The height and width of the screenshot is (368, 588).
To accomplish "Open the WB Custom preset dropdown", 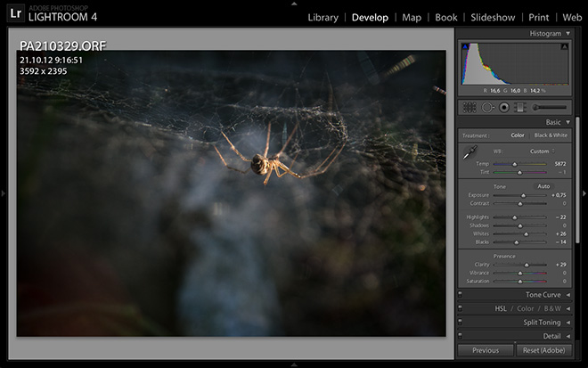I will (542, 151).
